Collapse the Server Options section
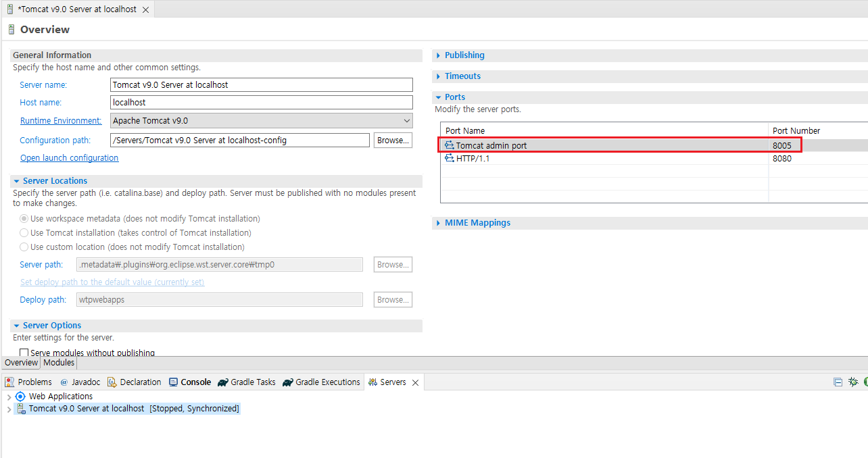Viewport: 868px width, 458px height. pyautogui.click(x=16, y=326)
